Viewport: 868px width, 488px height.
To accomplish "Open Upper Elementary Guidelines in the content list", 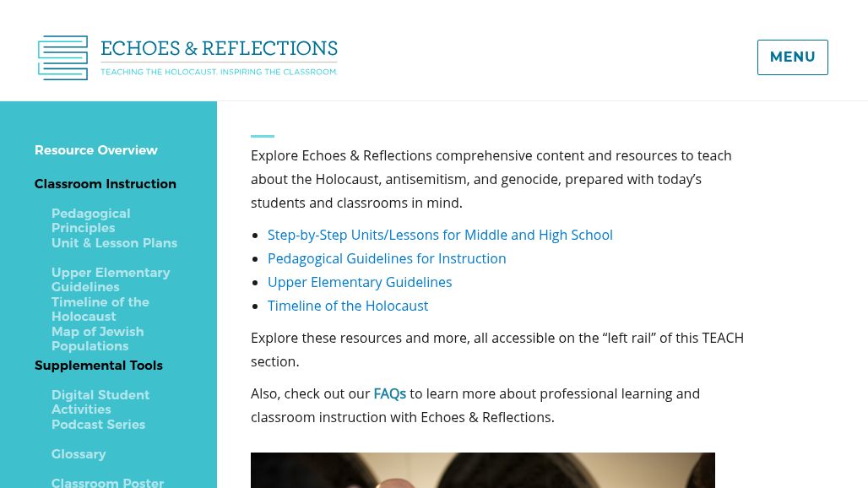I will tap(360, 282).
